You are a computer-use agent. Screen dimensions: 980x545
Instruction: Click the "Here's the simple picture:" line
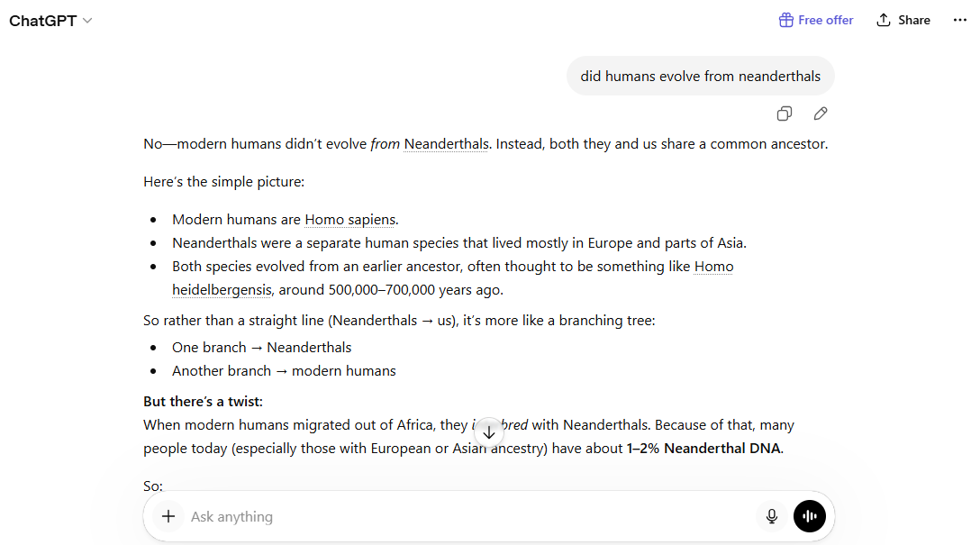pos(224,182)
